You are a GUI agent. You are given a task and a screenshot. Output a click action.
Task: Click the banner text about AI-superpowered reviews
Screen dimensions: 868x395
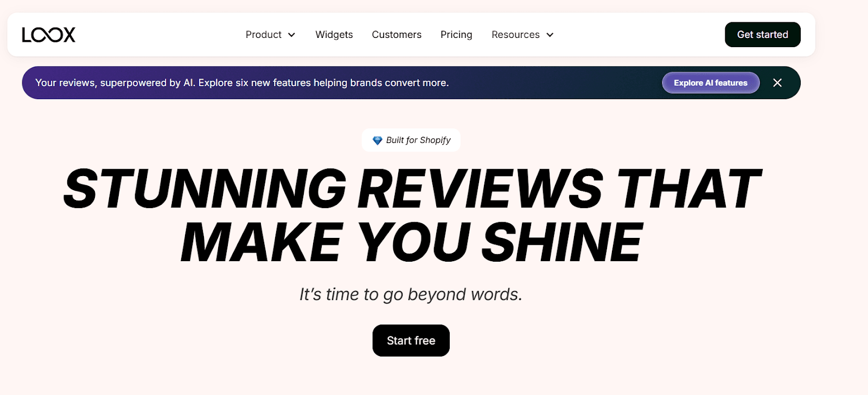pyautogui.click(x=242, y=83)
